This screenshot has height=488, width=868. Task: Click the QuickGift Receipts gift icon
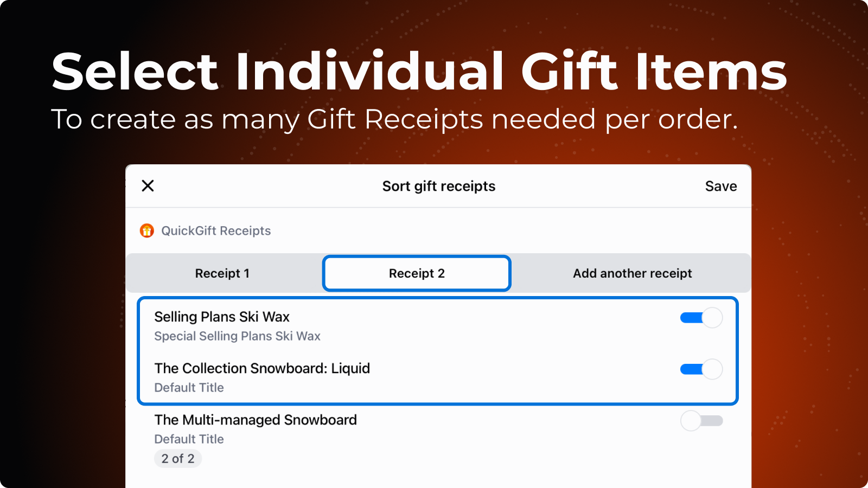[147, 230]
